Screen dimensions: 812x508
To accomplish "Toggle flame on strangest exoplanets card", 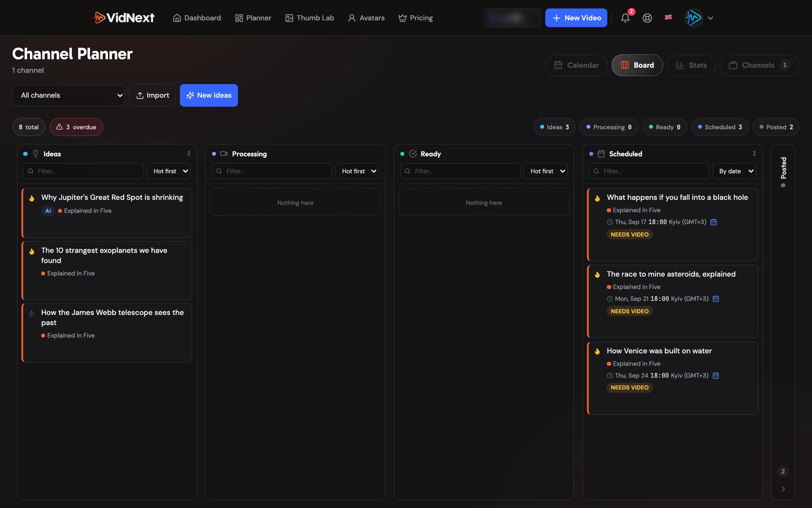I will click(32, 251).
